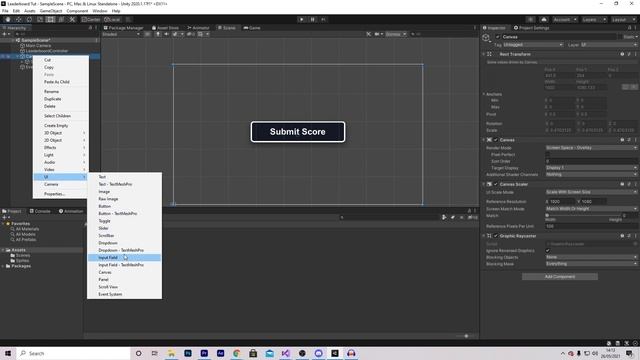Select Create Empty in context menu
640x360 pixels.
(x=61, y=126)
